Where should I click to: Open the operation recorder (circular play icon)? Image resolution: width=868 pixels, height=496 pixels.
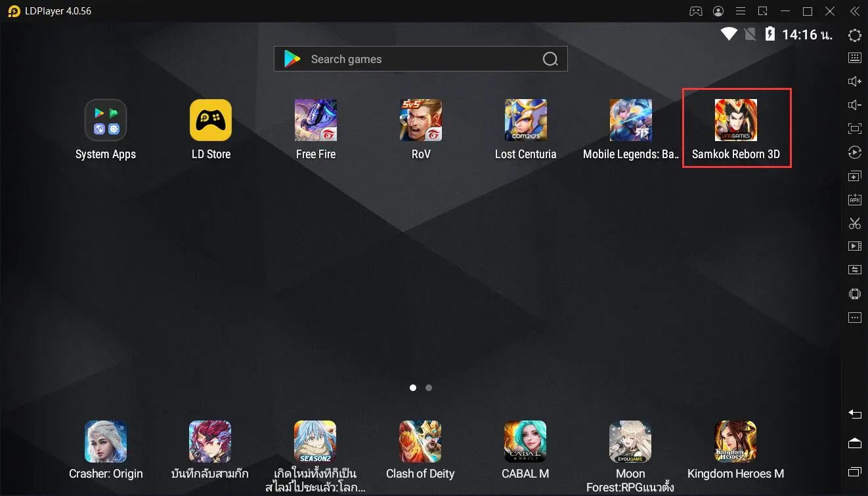point(854,152)
